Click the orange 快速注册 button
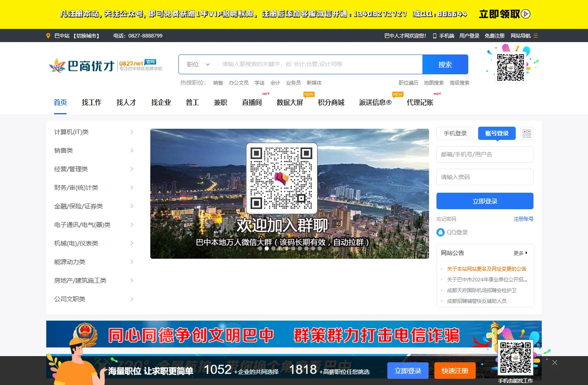588x385 pixels. (455, 371)
